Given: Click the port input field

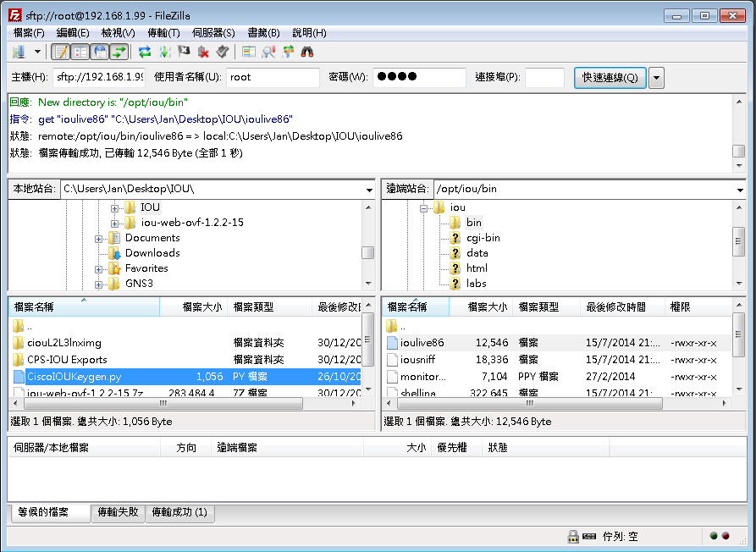Looking at the screenshot, I should 544,77.
